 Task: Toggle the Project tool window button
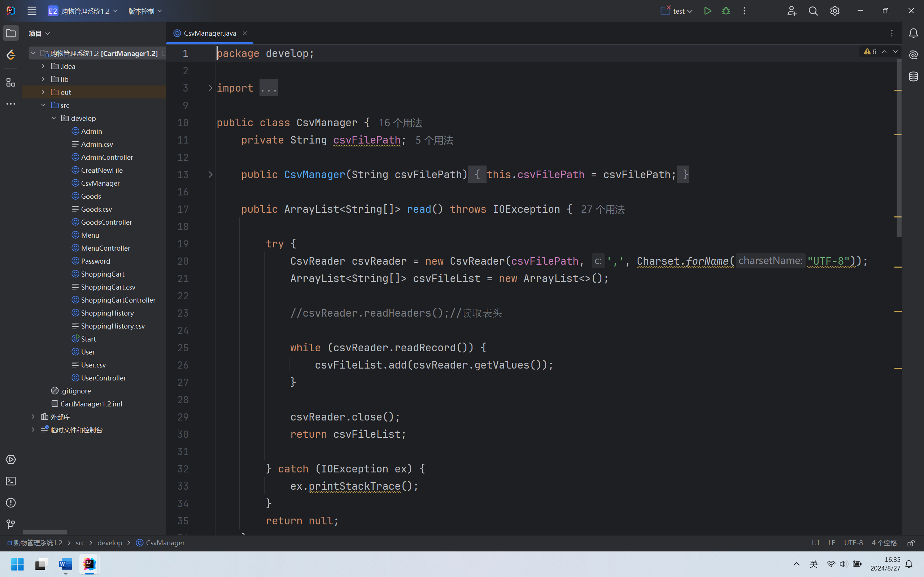coord(11,33)
